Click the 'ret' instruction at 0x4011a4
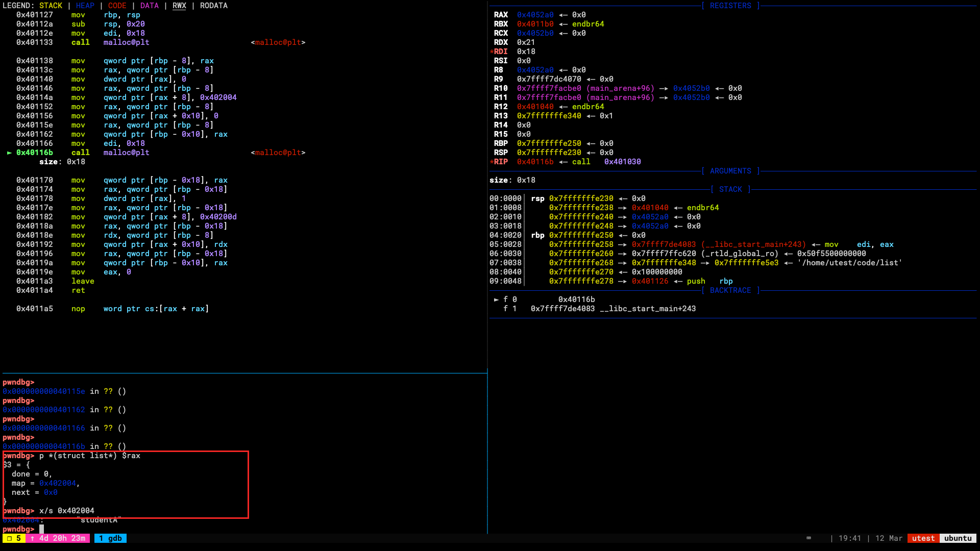The height and width of the screenshot is (551, 980). 78,290
